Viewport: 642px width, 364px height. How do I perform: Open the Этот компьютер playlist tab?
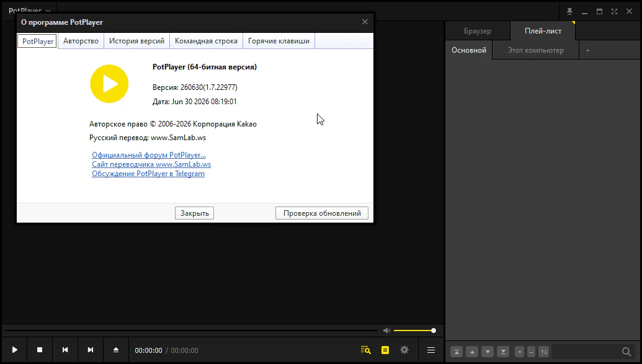click(535, 50)
